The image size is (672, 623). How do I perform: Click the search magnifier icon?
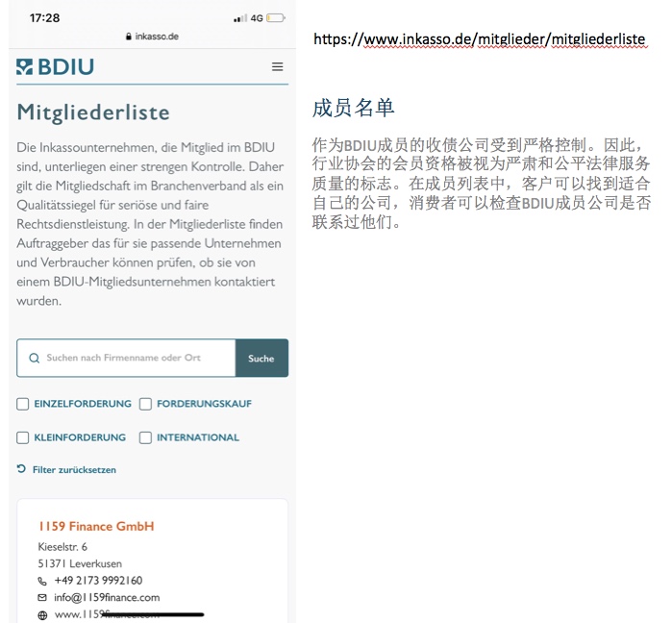click(35, 358)
